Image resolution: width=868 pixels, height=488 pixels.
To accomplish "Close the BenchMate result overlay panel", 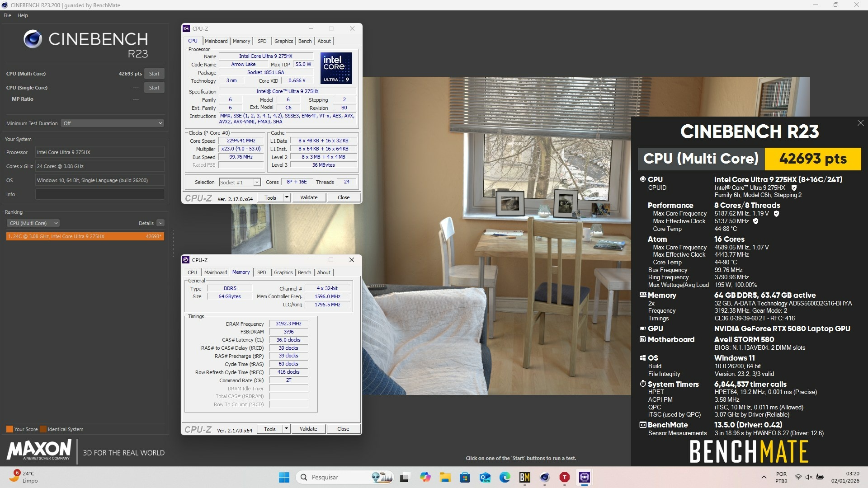I will click(x=860, y=123).
